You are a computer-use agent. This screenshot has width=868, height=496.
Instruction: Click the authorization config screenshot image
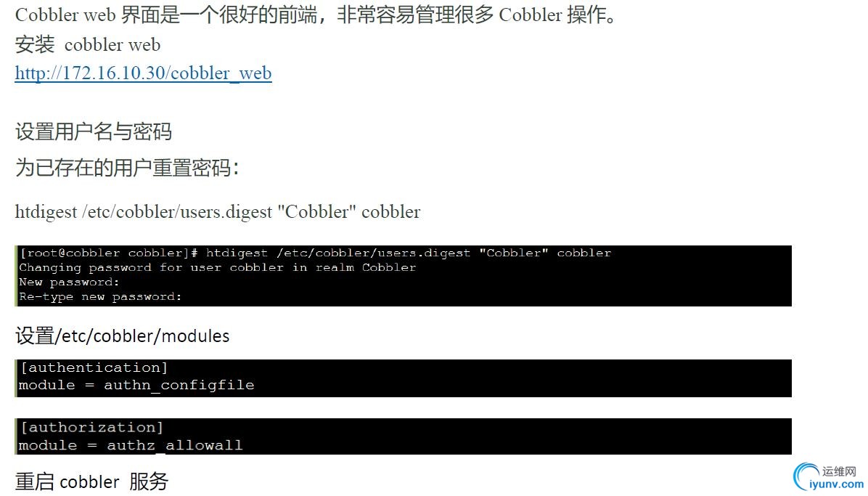403,436
